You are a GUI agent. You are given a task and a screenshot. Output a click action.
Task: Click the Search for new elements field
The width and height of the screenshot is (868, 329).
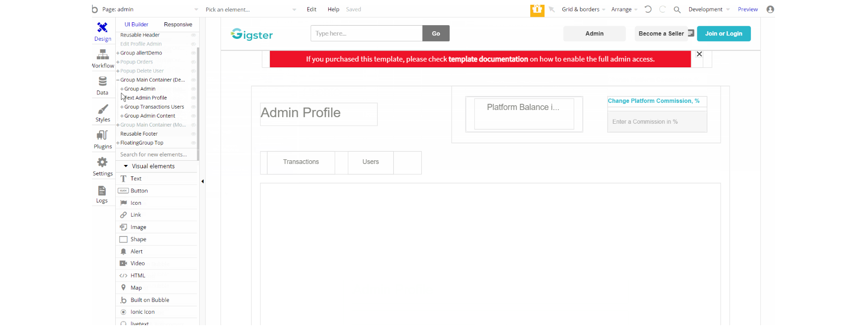tap(157, 155)
